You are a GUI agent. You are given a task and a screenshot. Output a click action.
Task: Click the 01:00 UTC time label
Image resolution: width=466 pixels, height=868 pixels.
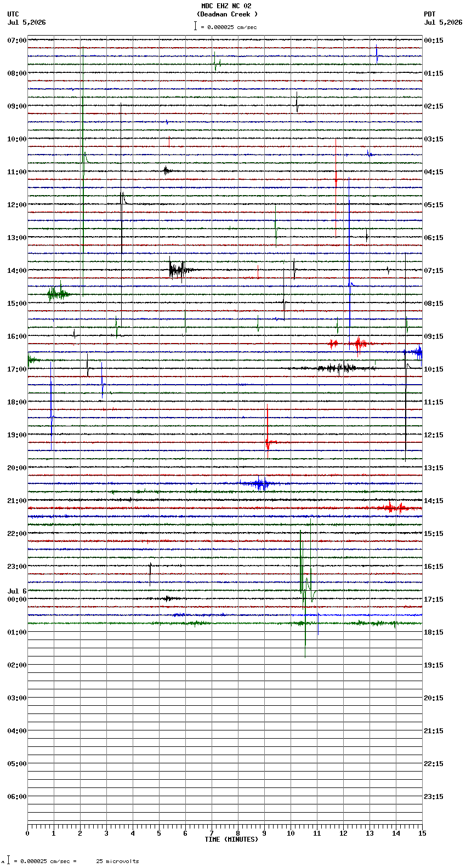(x=17, y=632)
